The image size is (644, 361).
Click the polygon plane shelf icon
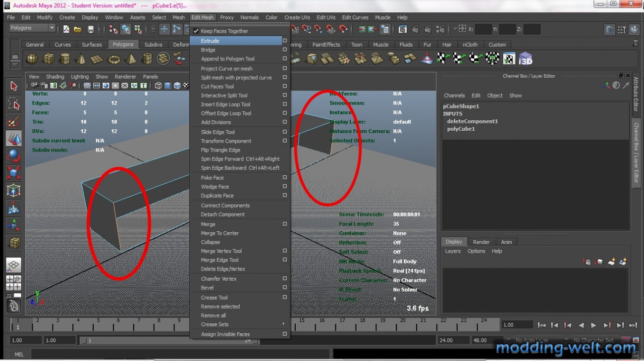[x=98, y=59]
